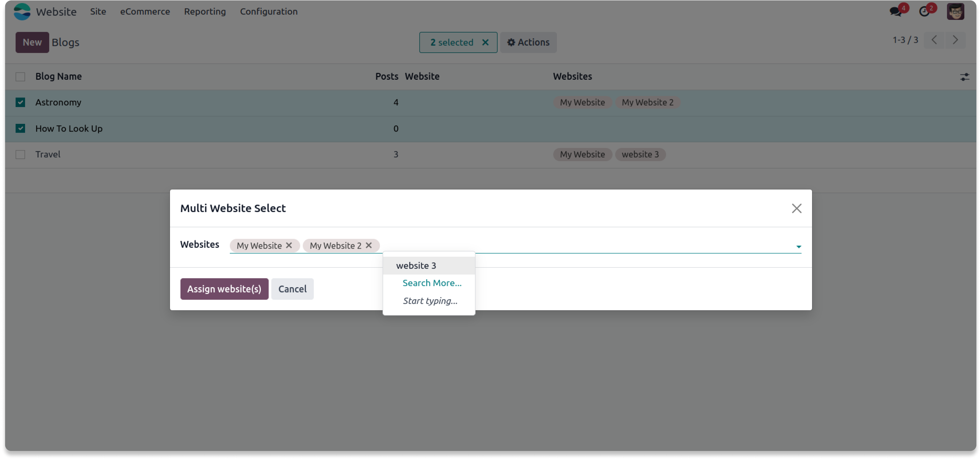Uncheck the How To Look Up checkbox

coord(20,129)
